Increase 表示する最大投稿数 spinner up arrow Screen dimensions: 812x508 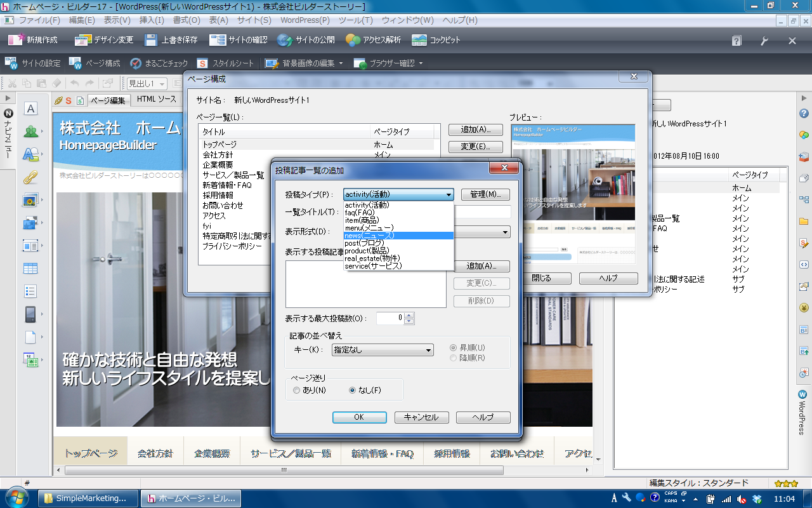click(x=409, y=315)
